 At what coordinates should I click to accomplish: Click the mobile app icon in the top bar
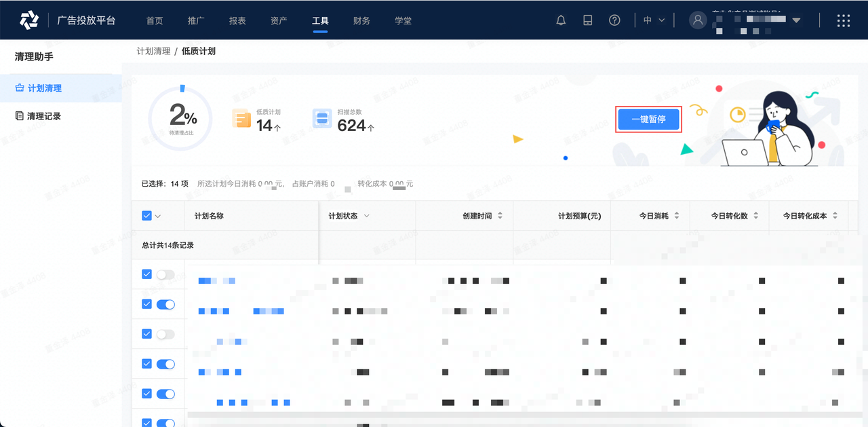tap(587, 20)
